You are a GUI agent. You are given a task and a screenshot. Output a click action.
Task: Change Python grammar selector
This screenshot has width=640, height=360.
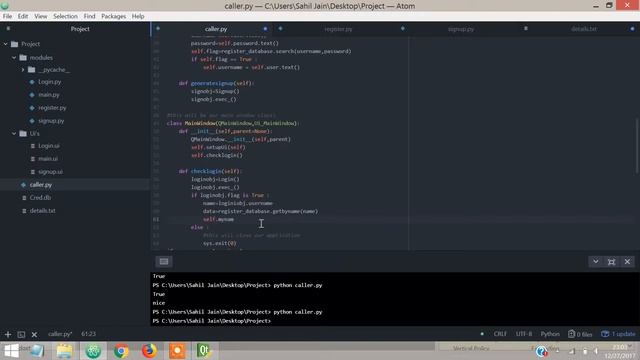pyautogui.click(x=550, y=334)
